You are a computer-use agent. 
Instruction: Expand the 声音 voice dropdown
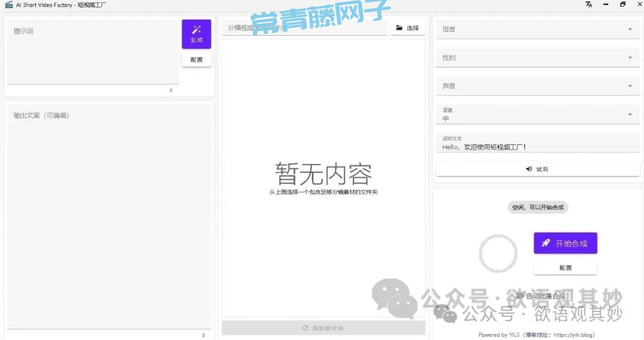537,86
